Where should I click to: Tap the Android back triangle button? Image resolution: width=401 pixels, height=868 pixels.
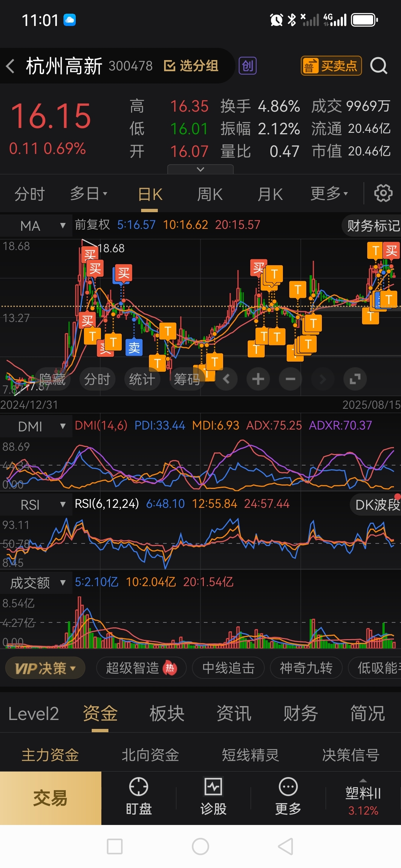coord(286,846)
